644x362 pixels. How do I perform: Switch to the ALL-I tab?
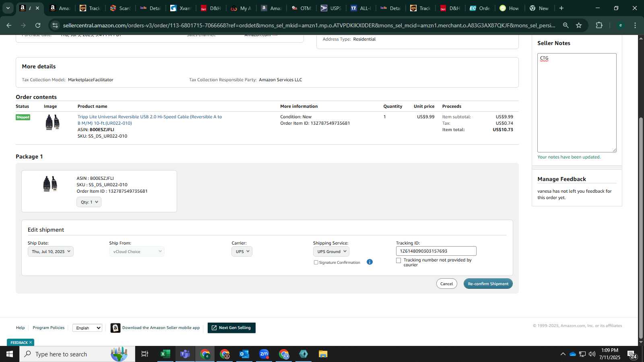point(360,8)
